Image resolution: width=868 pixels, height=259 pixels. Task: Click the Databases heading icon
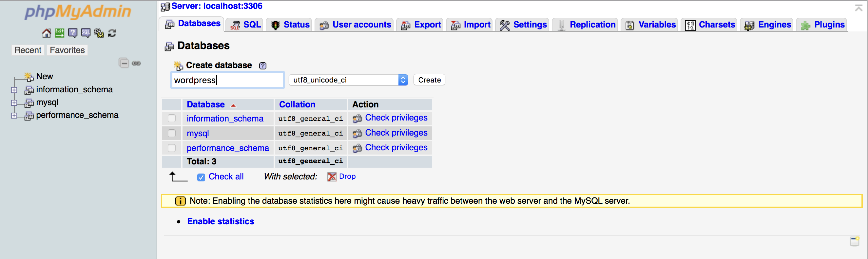point(169,46)
